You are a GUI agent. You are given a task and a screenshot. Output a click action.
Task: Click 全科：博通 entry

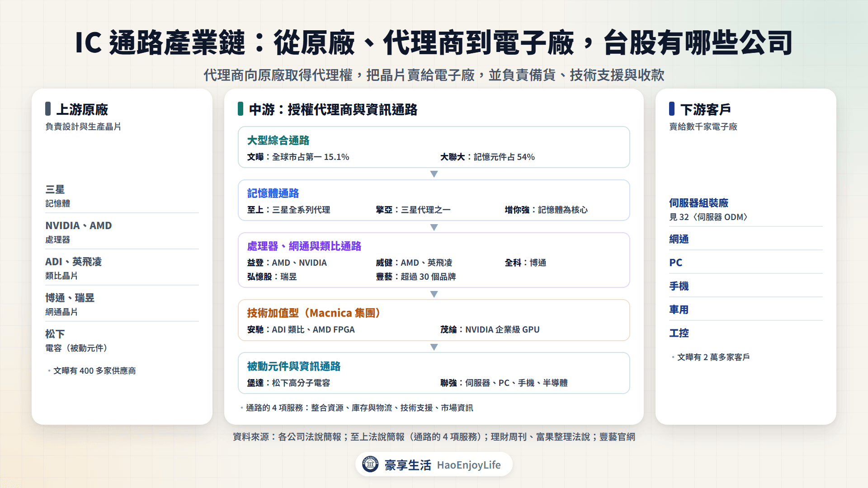[525, 263]
